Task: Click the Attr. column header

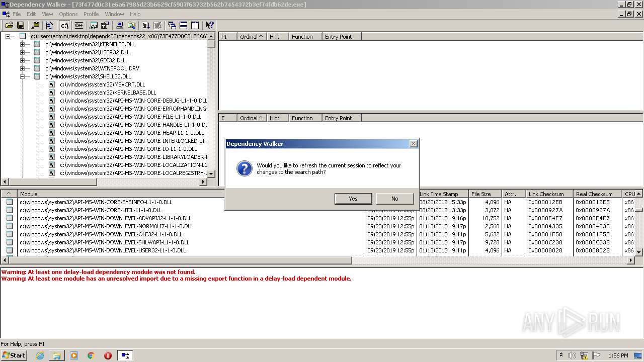Action: pyautogui.click(x=514, y=194)
